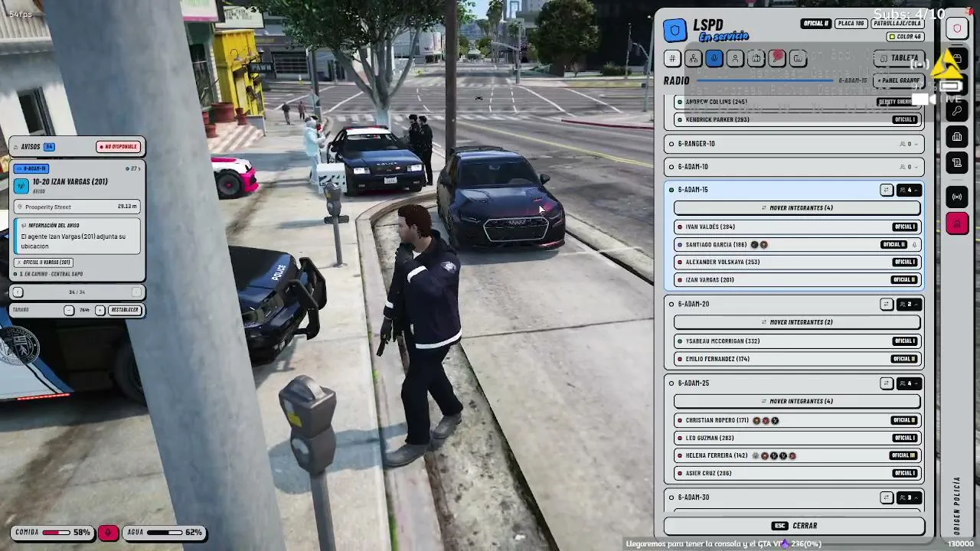Collapse 6-ADAM-25 members list
980x551 pixels.
(908, 383)
